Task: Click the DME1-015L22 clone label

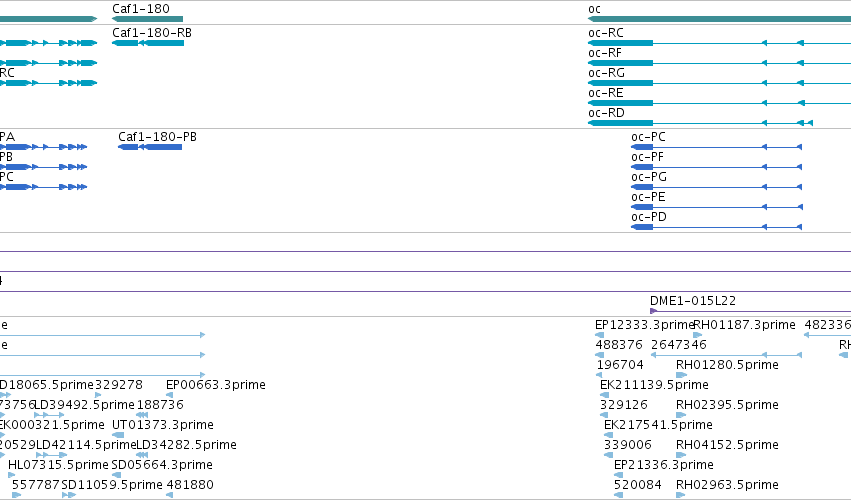Action: (x=693, y=301)
